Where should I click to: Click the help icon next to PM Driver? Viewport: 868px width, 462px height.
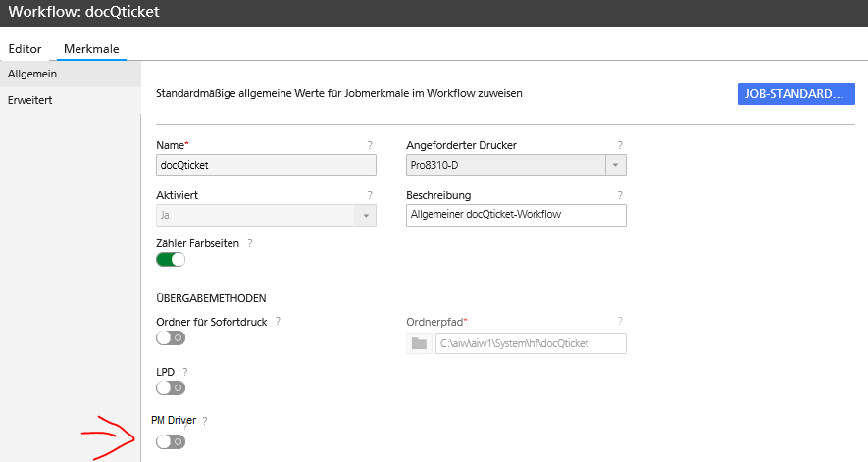pyautogui.click(x=205, y=420)
